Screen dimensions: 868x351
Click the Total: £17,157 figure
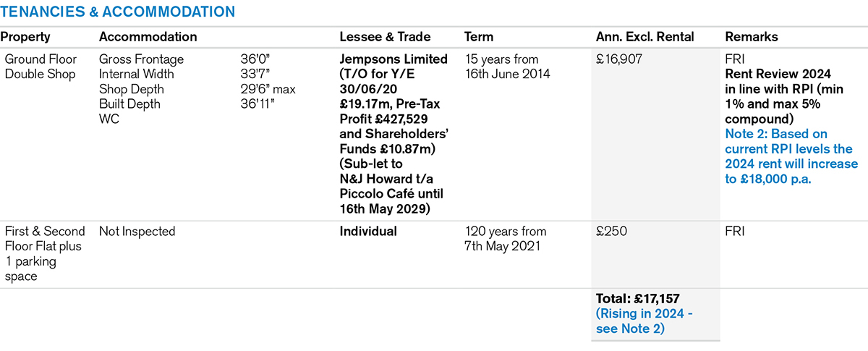point(637,299)
